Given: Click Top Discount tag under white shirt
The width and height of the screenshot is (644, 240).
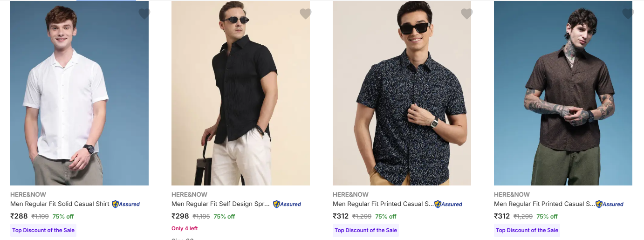Looking at the screenshot, I should [43, 230].
